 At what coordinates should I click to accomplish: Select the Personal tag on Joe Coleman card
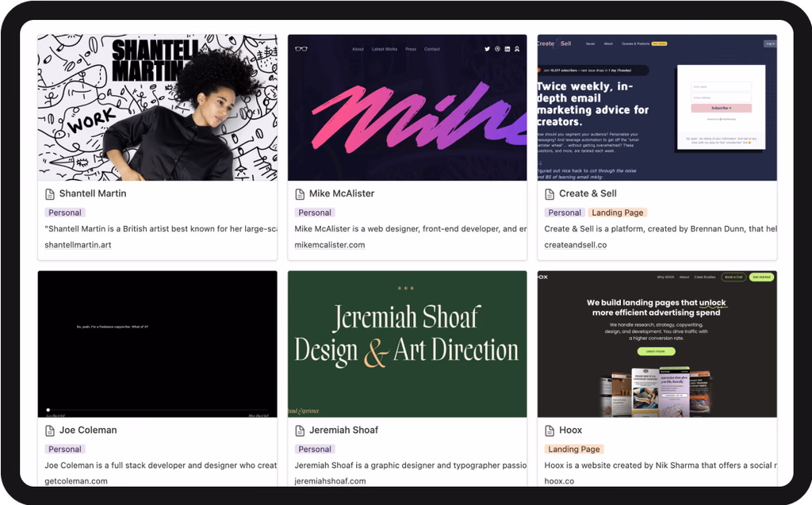pos(65,450)
